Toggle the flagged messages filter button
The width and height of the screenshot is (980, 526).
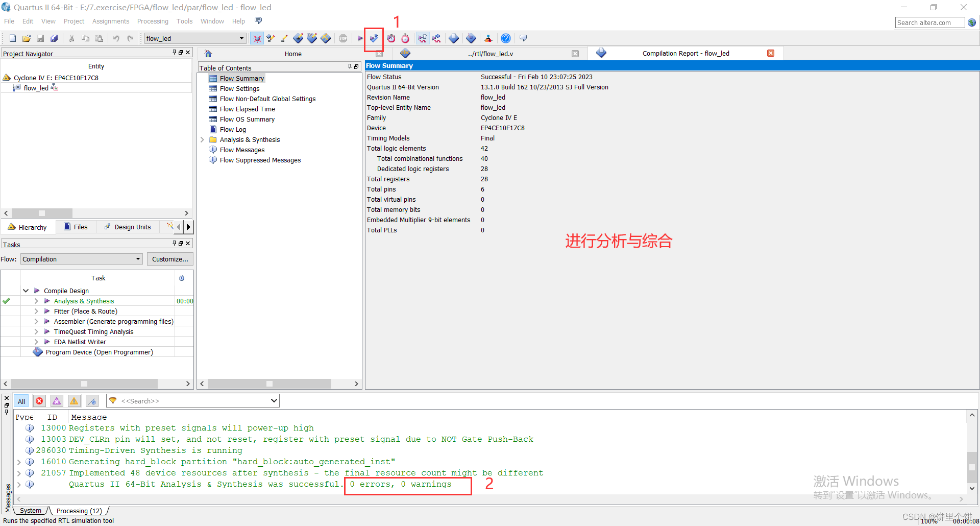coord(92,401)
